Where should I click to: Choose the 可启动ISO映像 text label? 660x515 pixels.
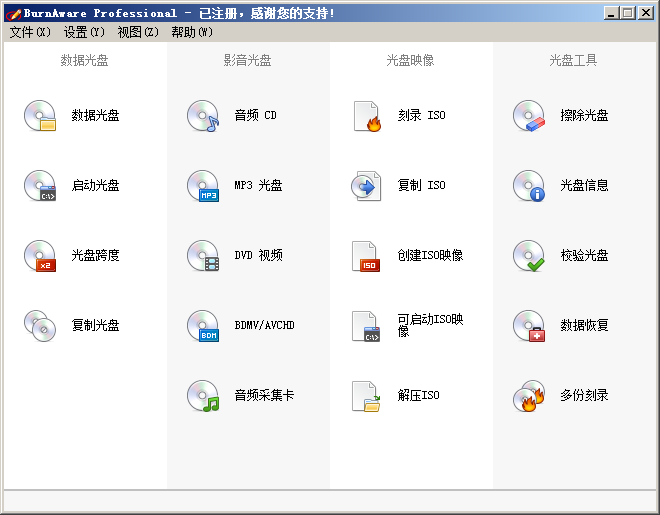click(430, 325)
